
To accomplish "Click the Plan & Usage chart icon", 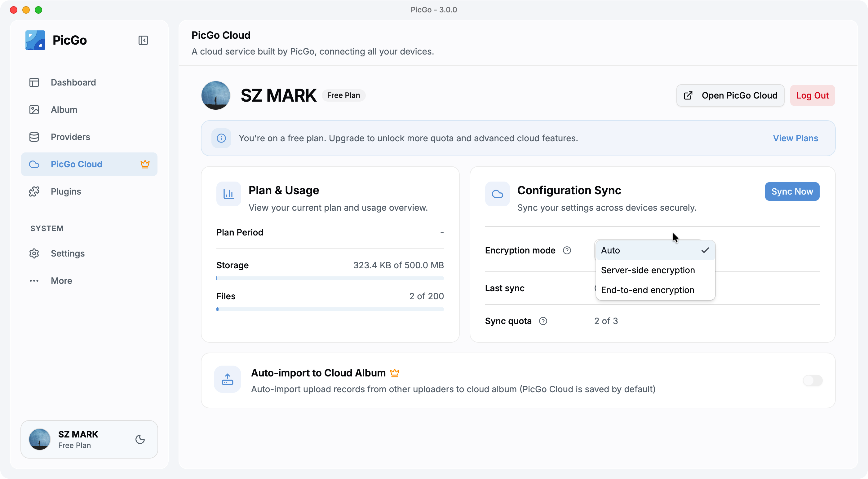I will pyautogui.click(x=229, y=194).
